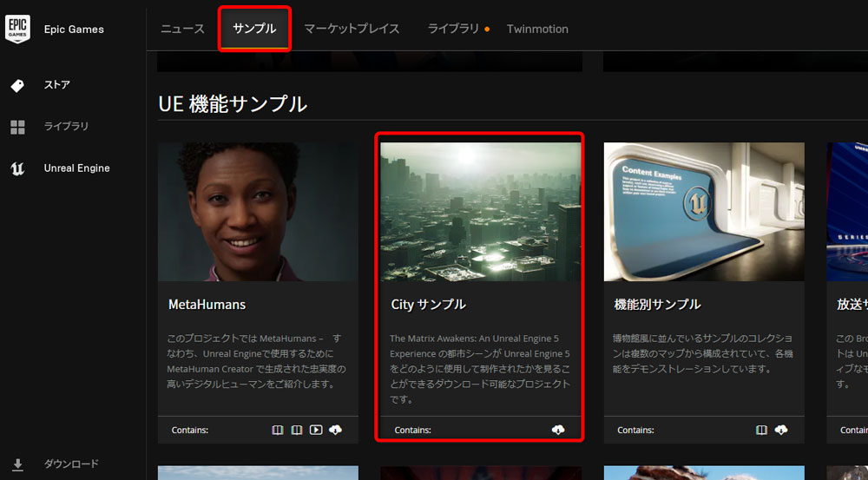Click 博物館風 description on 機能別サンプル card
The height and width of the screenshot is (480, 868).
(702, 353)
